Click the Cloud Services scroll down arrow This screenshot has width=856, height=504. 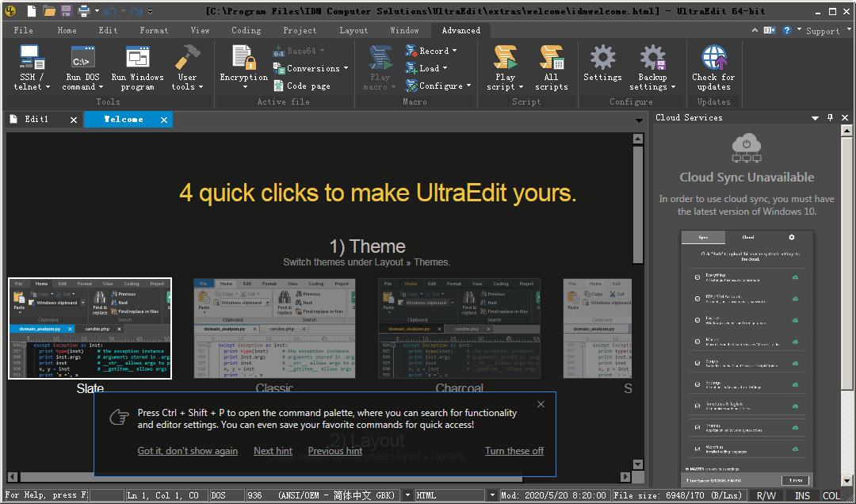(846, 481)
